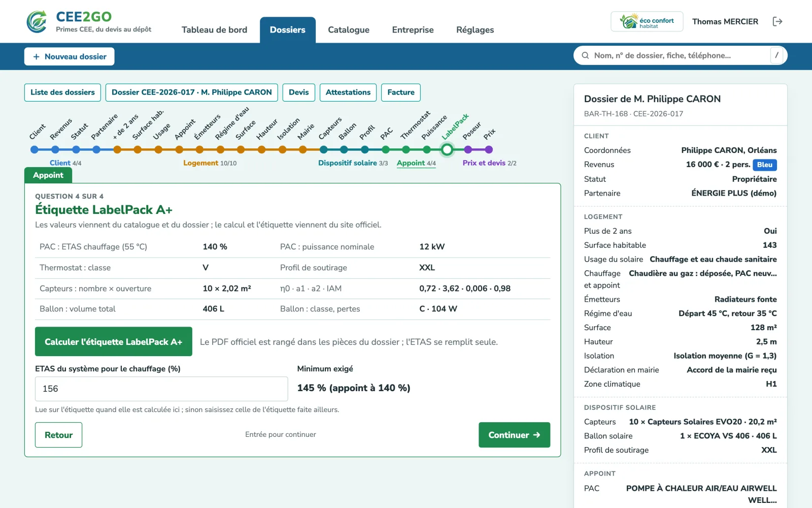Screen dimensions: 812x508
Task: Click Continuer to proceed
Action: click(514, 435)
